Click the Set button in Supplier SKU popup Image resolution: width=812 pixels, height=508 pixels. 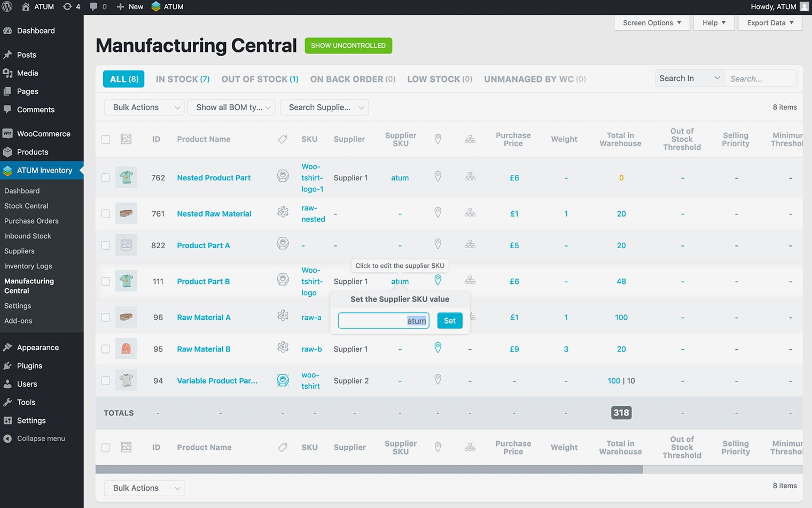(x=449, y=321)
